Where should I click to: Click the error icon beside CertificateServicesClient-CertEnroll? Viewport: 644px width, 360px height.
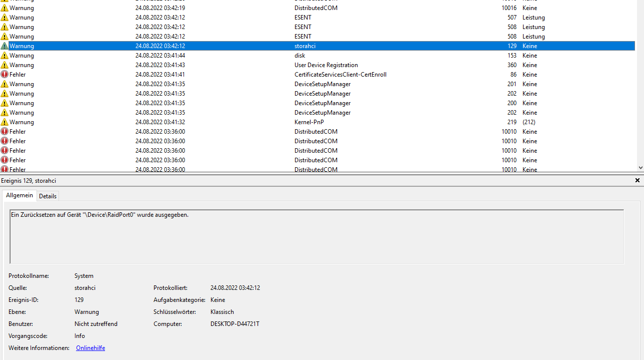tap(5, 74)
